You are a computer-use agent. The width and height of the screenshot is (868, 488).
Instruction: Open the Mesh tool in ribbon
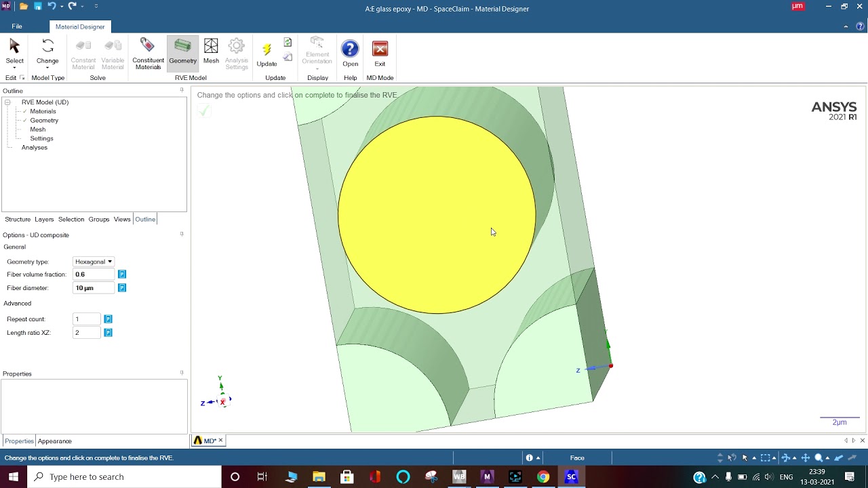coord(211,52)
